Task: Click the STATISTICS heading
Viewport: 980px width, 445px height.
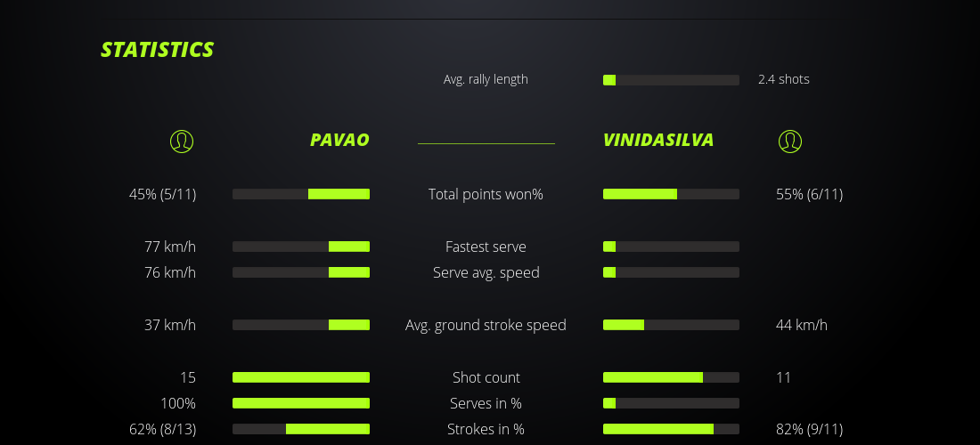Action: [158, 50]
